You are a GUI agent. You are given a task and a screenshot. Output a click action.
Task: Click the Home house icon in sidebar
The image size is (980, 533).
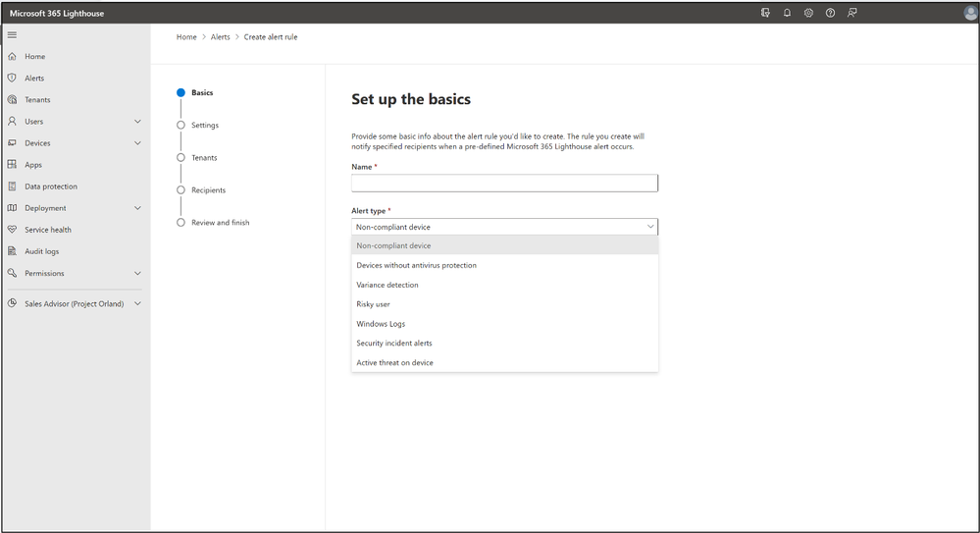(x=12, y=56)
